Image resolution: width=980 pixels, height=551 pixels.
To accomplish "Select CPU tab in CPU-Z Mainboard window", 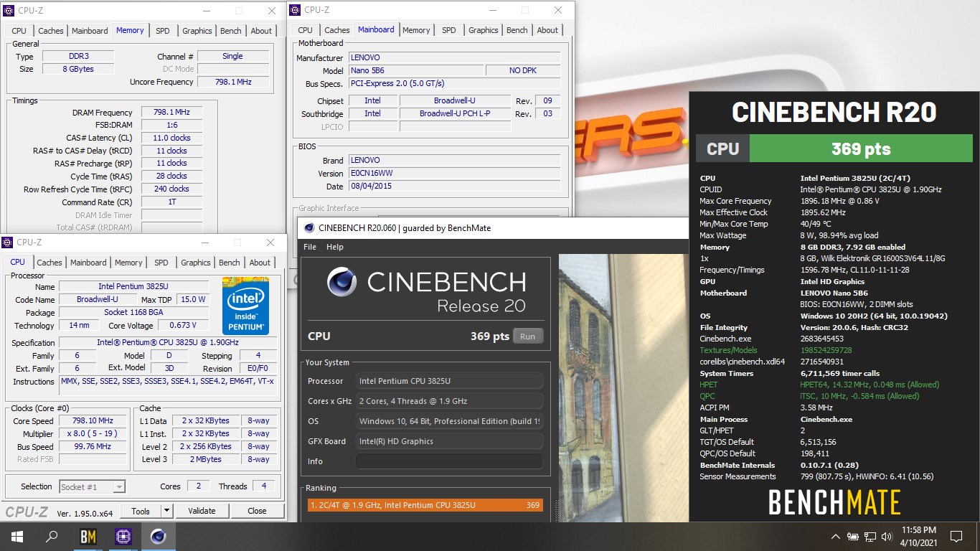I will [306, 30].
